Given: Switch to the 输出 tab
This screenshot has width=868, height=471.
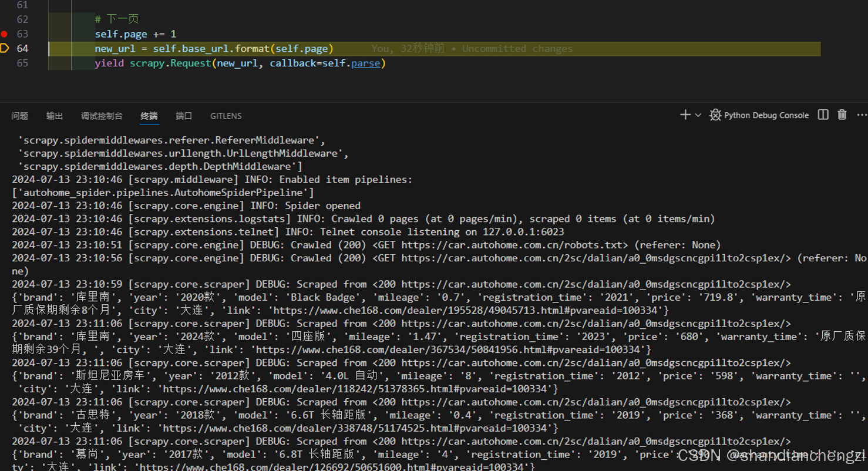Looking at the screenshot, I should point(55,116).
